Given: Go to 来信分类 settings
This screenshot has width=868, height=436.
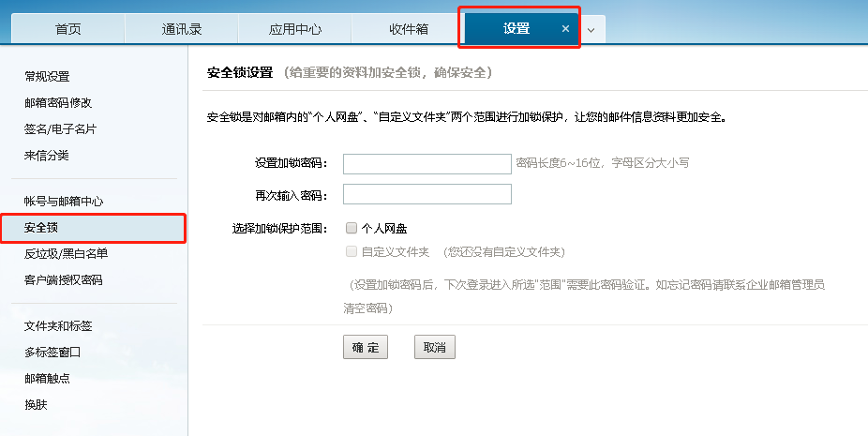Looking at the screenshot, I should tap(47, 156).
